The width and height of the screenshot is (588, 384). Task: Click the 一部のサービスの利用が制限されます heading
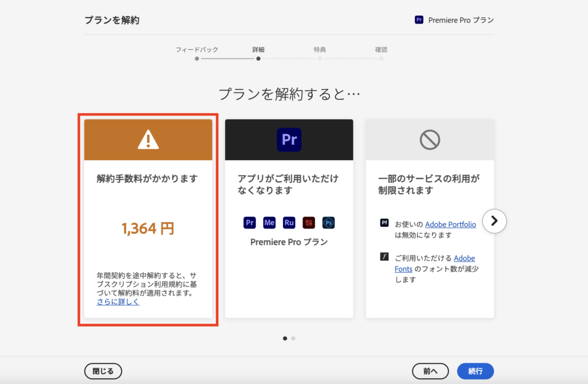pyautogui.click(x=428, y=184)
